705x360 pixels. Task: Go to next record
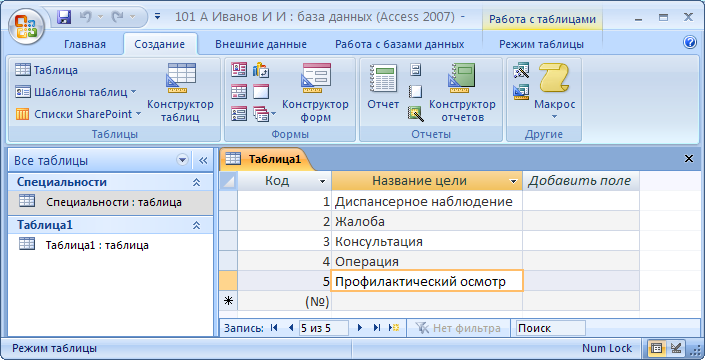(x=360, y=328)
